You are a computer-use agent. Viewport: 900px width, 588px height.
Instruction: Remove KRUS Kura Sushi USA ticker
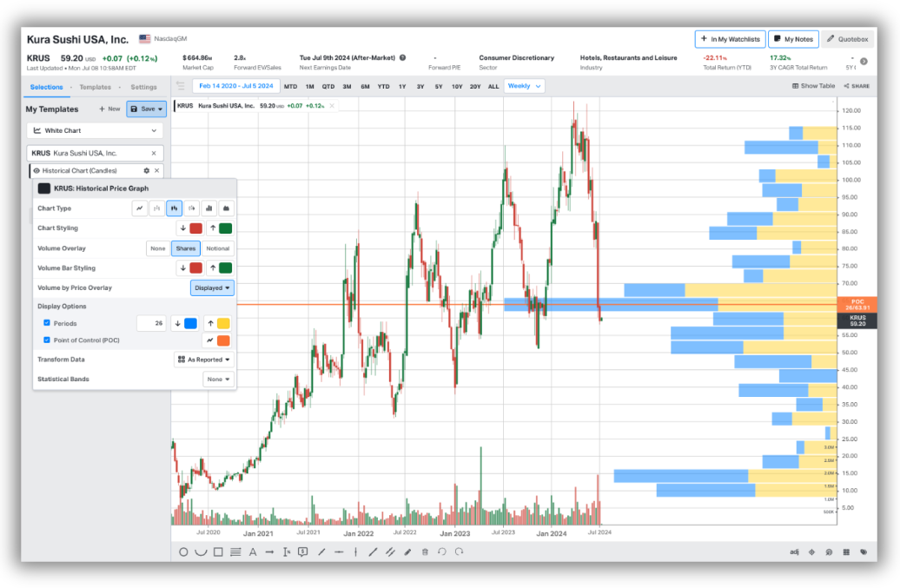tap(154, 153)
